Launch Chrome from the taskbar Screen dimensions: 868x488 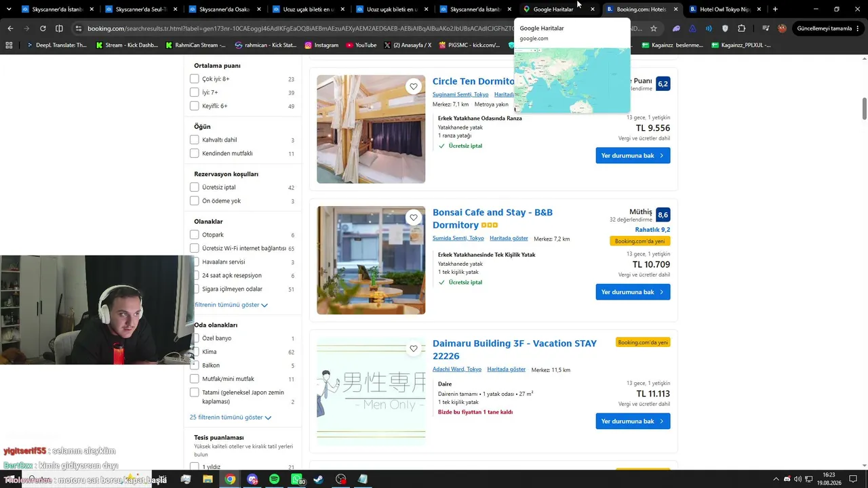(230, 479)
